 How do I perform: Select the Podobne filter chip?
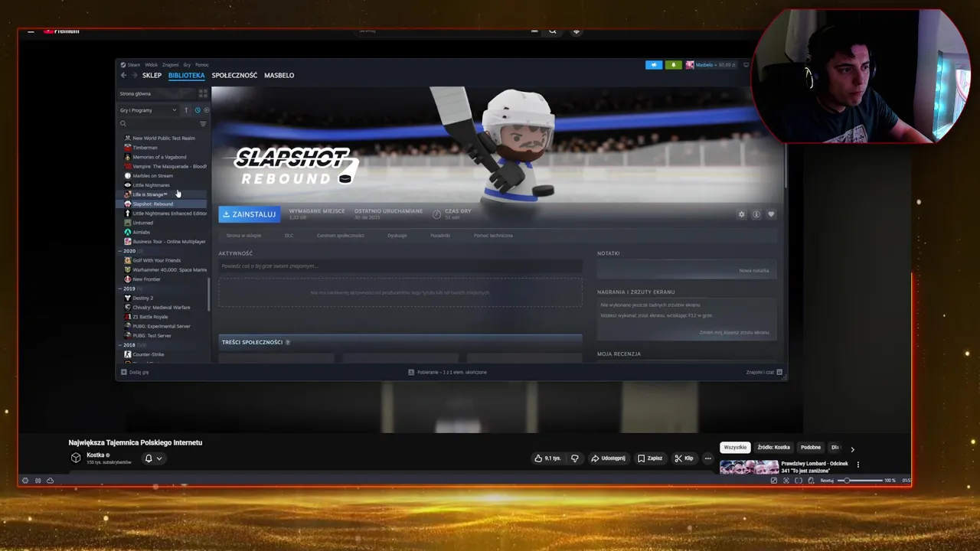coord(811,448)
